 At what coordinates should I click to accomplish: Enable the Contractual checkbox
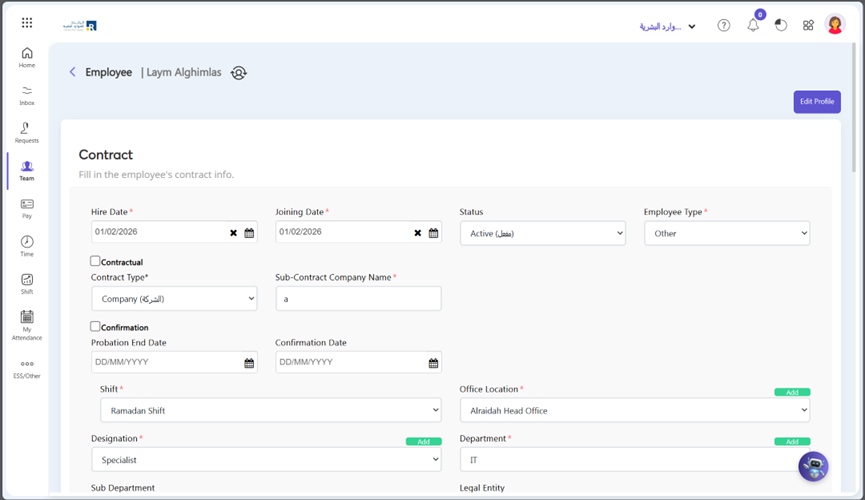[96, 261]
